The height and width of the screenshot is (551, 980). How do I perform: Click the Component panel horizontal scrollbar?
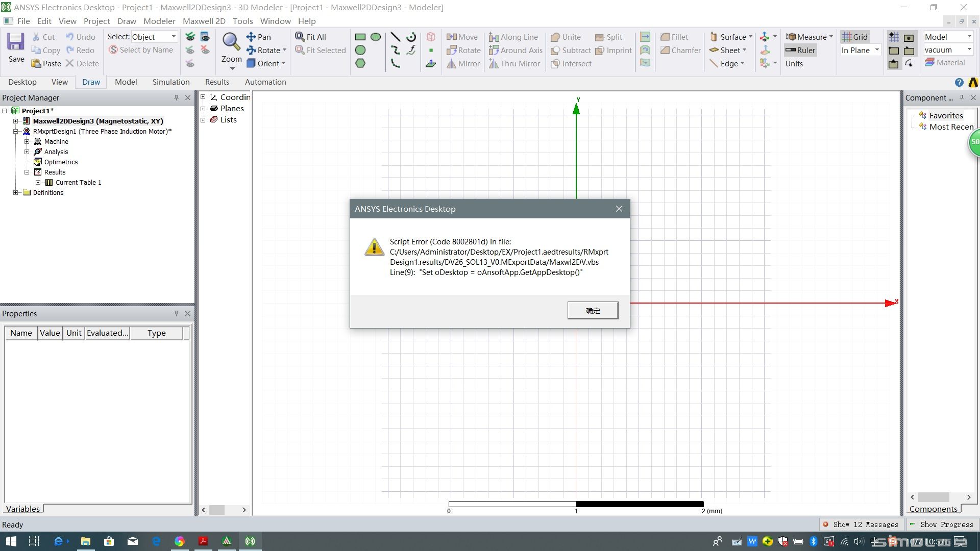coord(940,497)
